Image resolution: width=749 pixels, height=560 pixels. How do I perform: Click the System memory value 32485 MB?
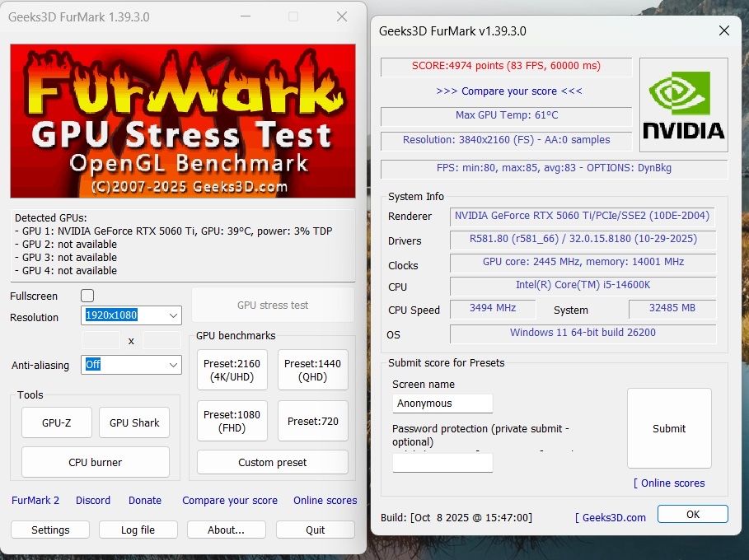click(672, 308)
